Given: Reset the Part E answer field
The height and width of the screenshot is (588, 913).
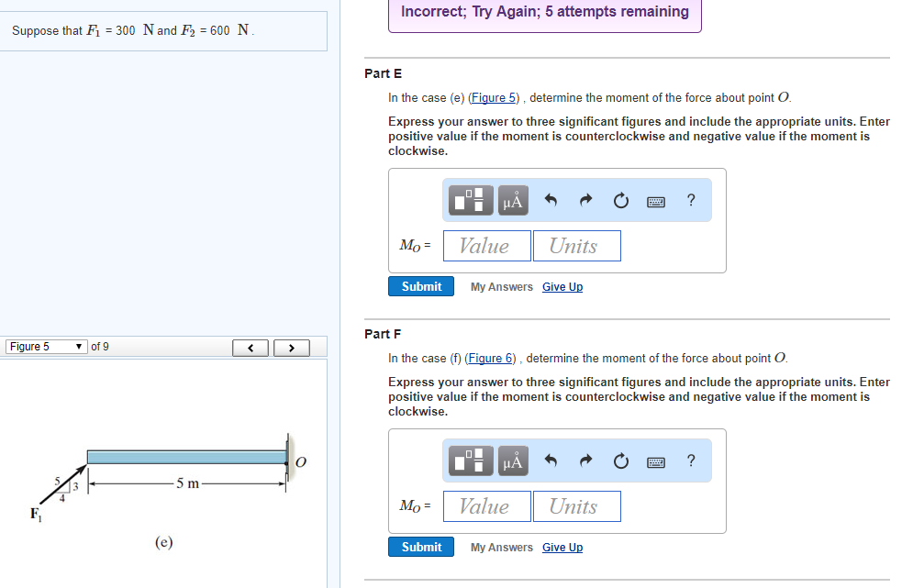Looking at the screenshot, I should (620, 200).
